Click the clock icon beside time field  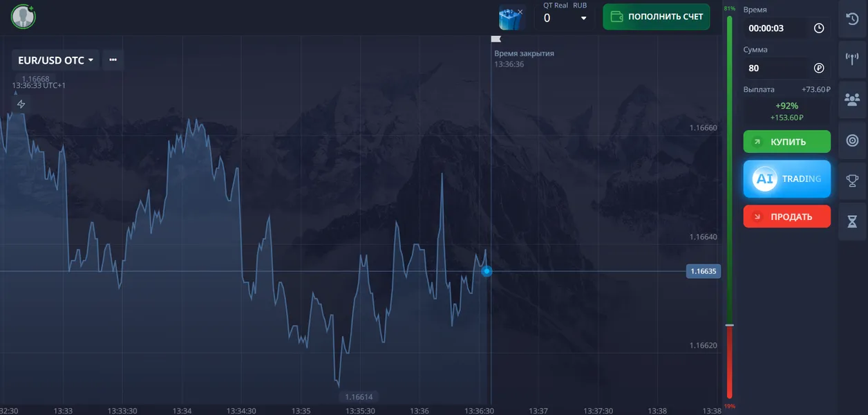pos(819,28)
